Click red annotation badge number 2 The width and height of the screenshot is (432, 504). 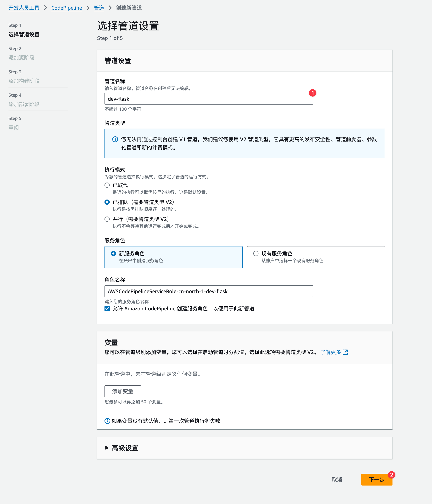(391, 475)
